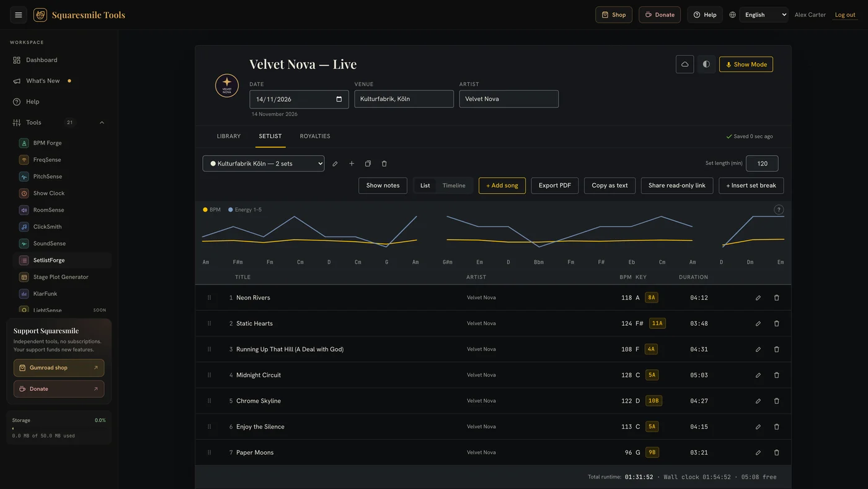The image size is (868, 489).
Task: Add a new setlist with plus icon
Action: pyautogui.click(x=352, y=164)
